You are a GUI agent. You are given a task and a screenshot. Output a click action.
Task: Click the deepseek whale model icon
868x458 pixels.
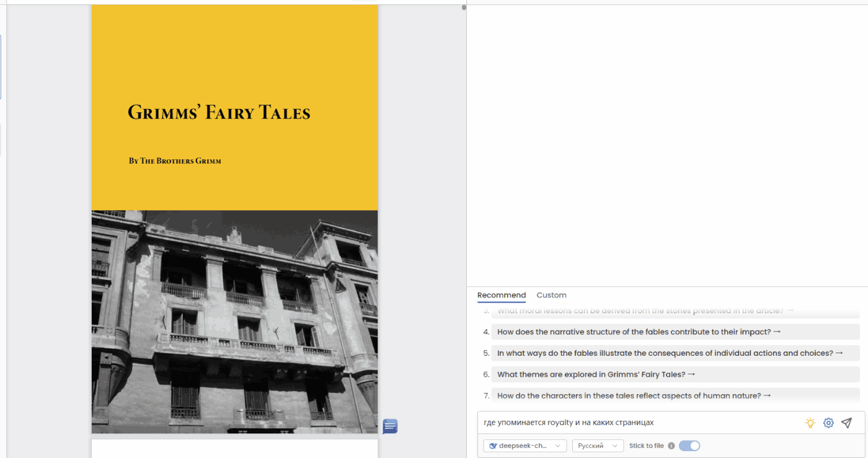coord(493,446)
